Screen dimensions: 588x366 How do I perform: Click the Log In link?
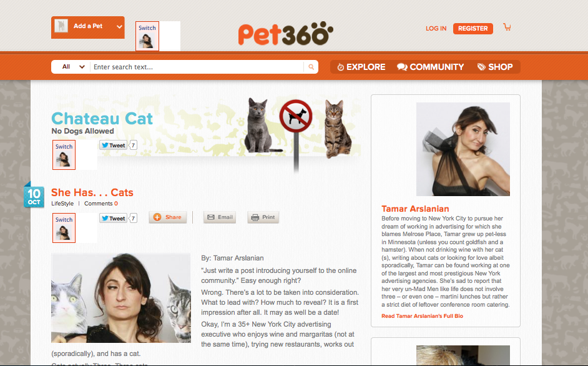(x=436, y=29)
